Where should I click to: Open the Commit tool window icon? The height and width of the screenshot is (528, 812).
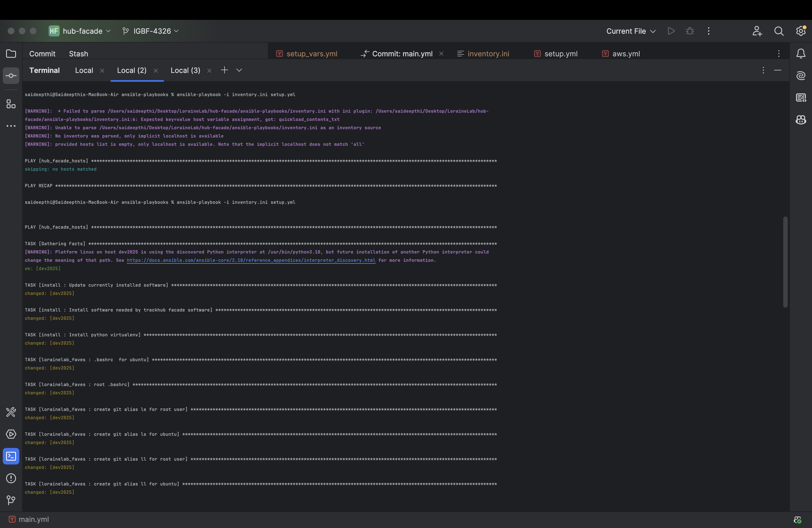(x=11, y=76)
